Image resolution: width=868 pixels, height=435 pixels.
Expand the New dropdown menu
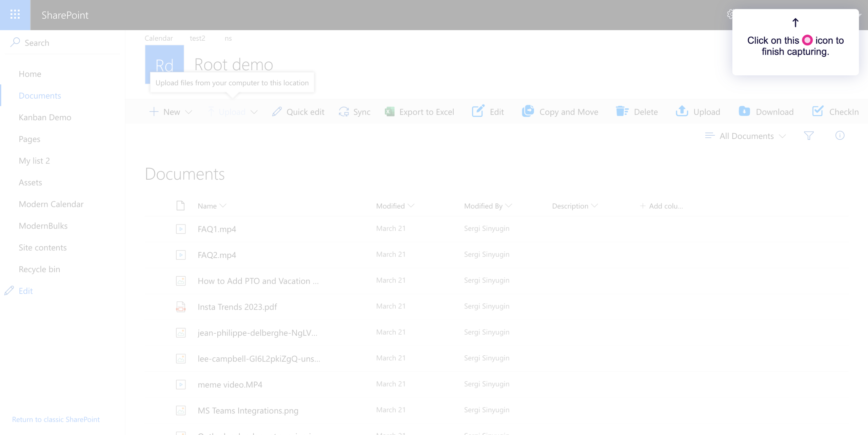[171, 112]
